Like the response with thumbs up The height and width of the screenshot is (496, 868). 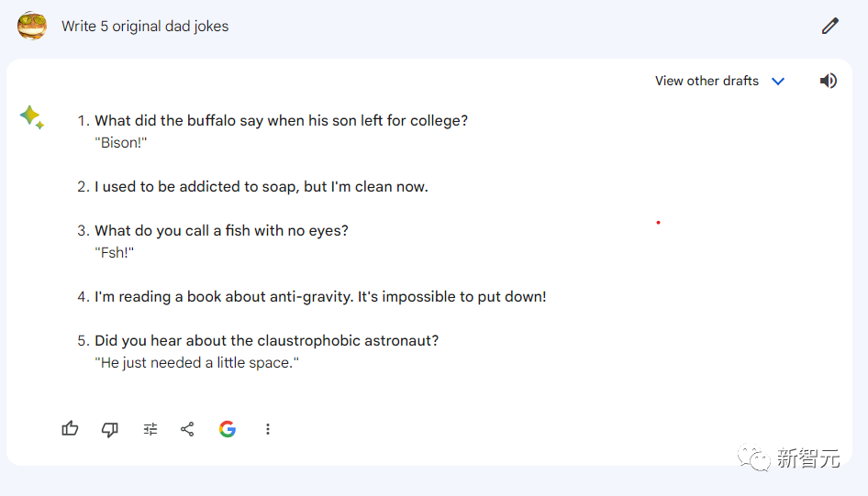tap(70, 428)
